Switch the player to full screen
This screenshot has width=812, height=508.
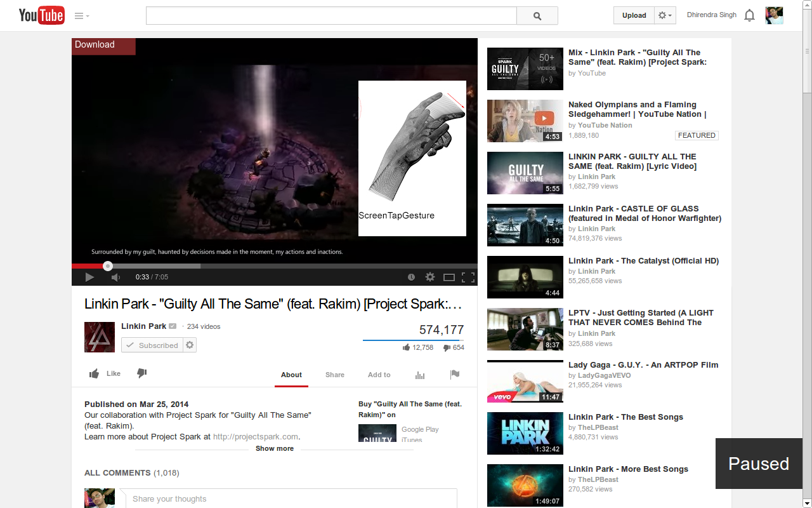[468, 277]
